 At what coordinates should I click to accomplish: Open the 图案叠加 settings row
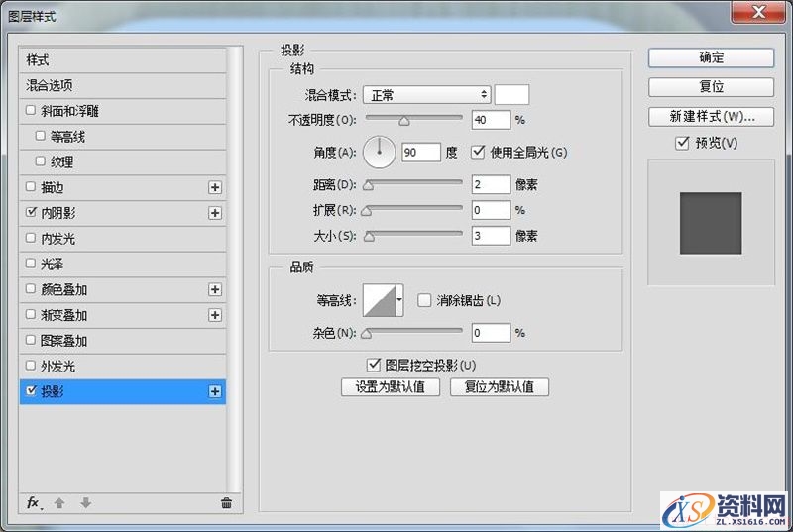coord(122,341)
